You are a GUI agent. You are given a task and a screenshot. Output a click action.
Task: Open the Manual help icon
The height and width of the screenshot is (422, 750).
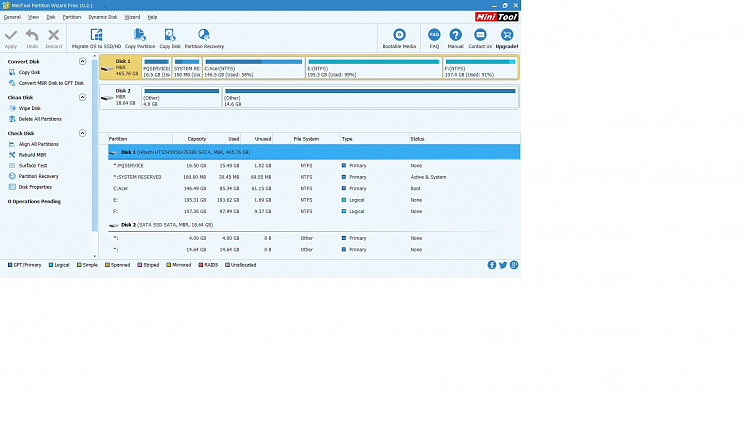[455, 35]
